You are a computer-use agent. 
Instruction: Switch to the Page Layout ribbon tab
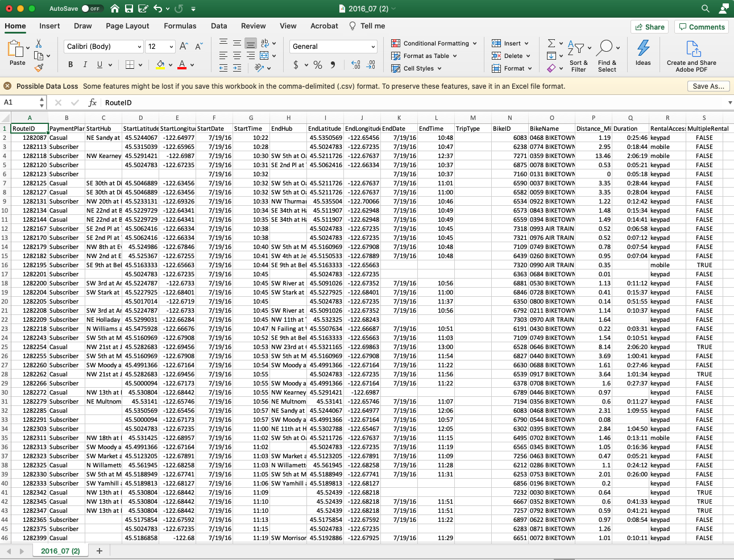127,26
